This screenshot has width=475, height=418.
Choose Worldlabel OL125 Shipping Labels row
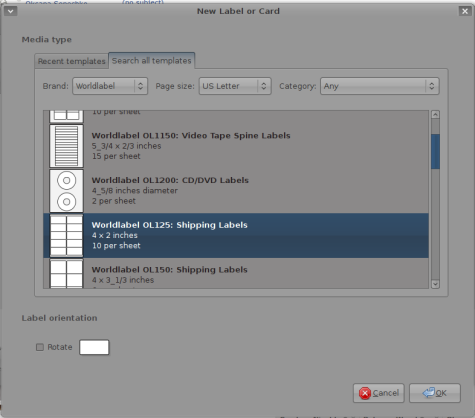(236, 235)
